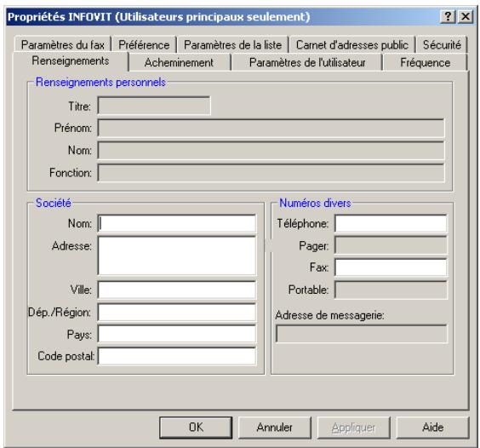480x448 pixels.
Task: Open the Paramètres du fax tab
Action: (x=63, y=45)
